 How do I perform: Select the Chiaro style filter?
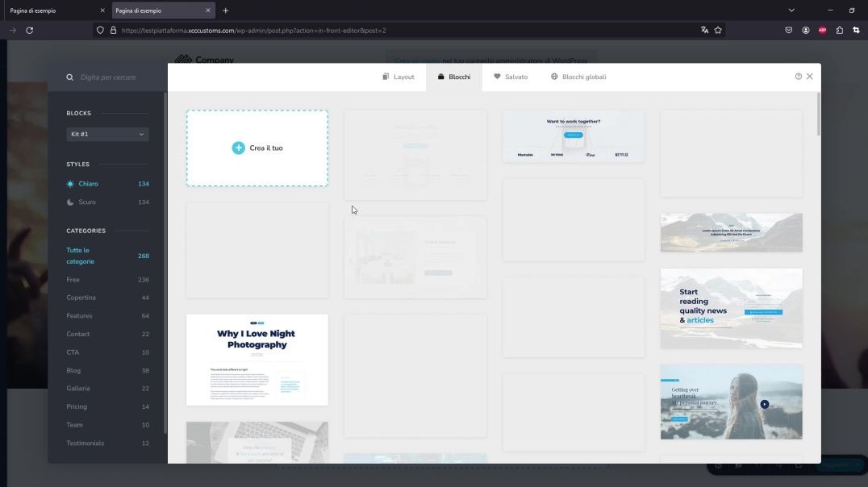(107, 184)
